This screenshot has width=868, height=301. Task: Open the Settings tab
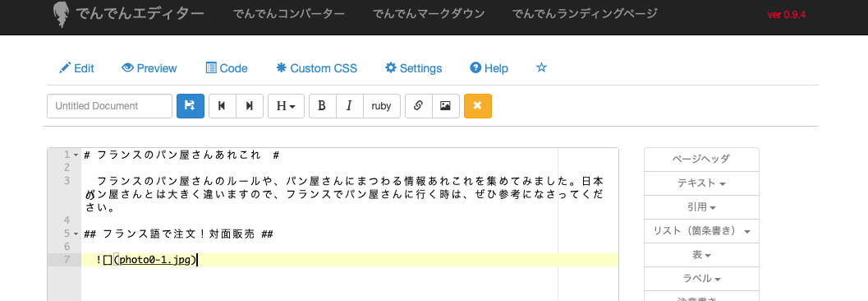point(414,68)
